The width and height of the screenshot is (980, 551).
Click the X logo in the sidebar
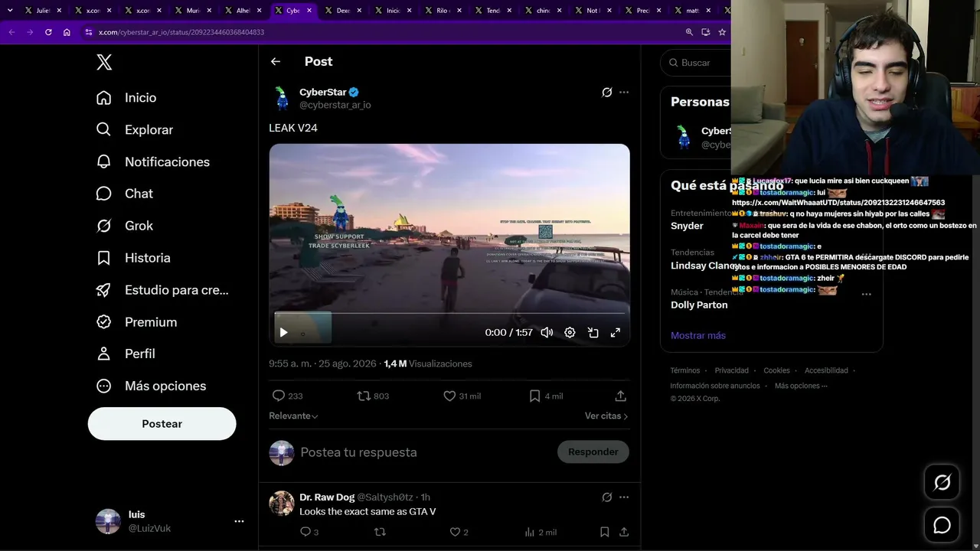coord(104,63)
